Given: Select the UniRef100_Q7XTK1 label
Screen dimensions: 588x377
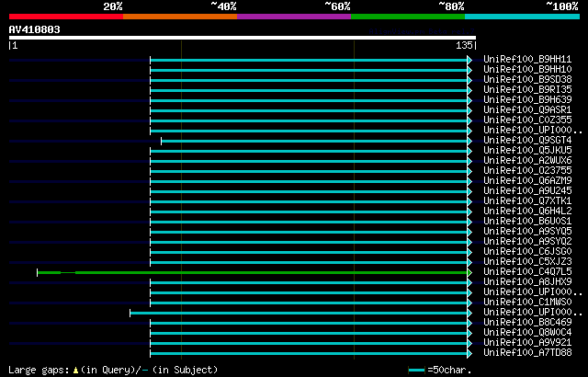Looking at the screenshot, I should (527, 201).
